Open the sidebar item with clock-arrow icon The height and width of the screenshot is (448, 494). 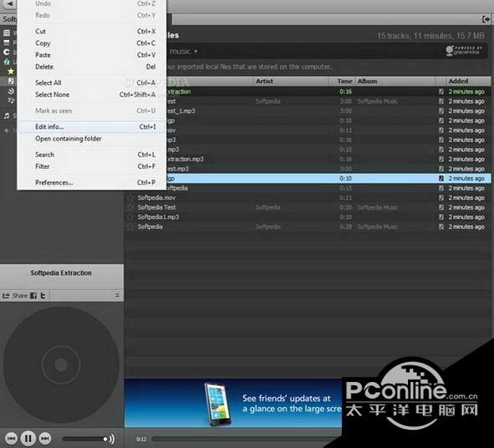click(10, 91)
